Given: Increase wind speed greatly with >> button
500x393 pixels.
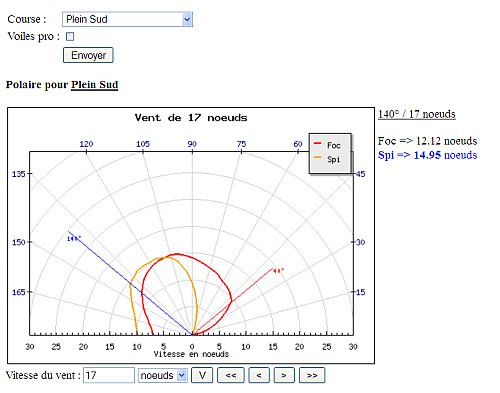Looking at the screenshot, I should 312,375.
